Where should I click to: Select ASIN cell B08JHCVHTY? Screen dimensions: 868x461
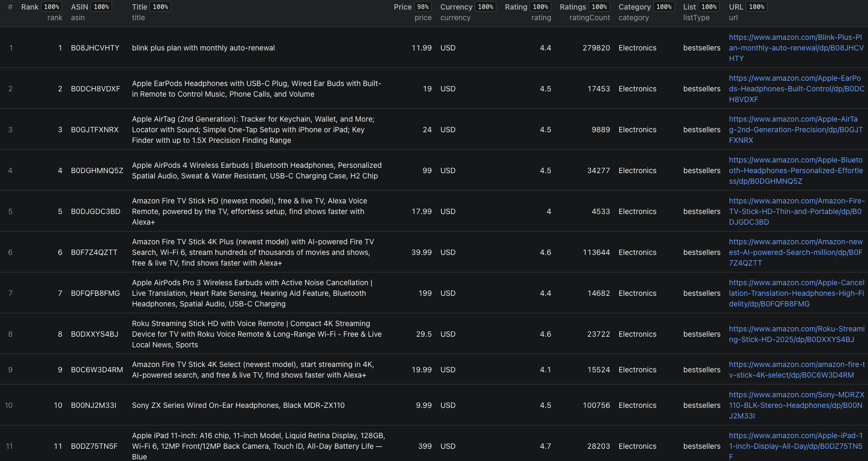point(95,48)
